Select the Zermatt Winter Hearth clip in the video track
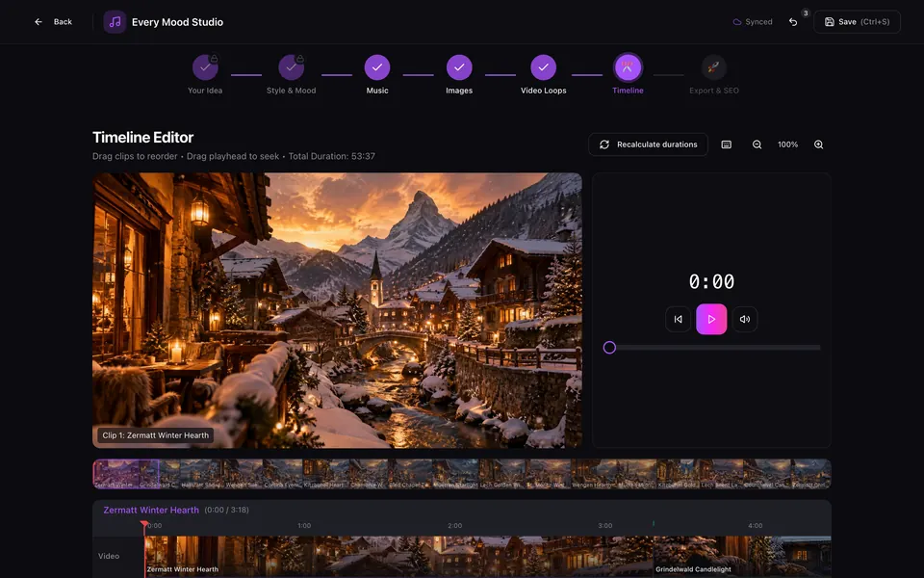Image resolution: width=924 pixels, height=578 pixels. click(x=398, y=556)
